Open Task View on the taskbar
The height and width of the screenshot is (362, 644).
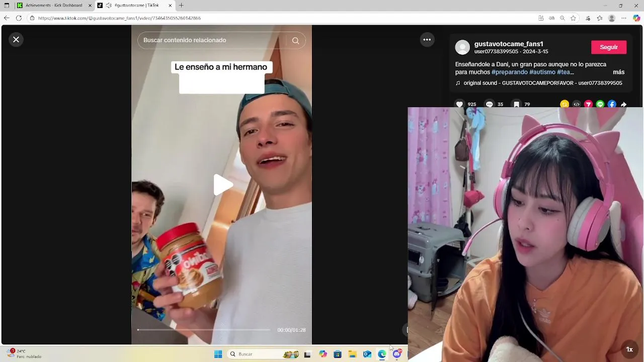[x=307, y=354]
